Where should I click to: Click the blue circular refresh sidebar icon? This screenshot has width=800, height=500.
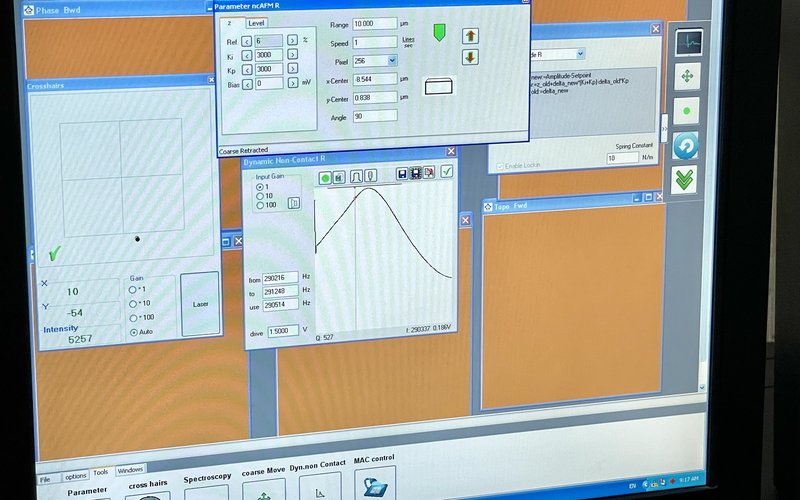(686, 146)
